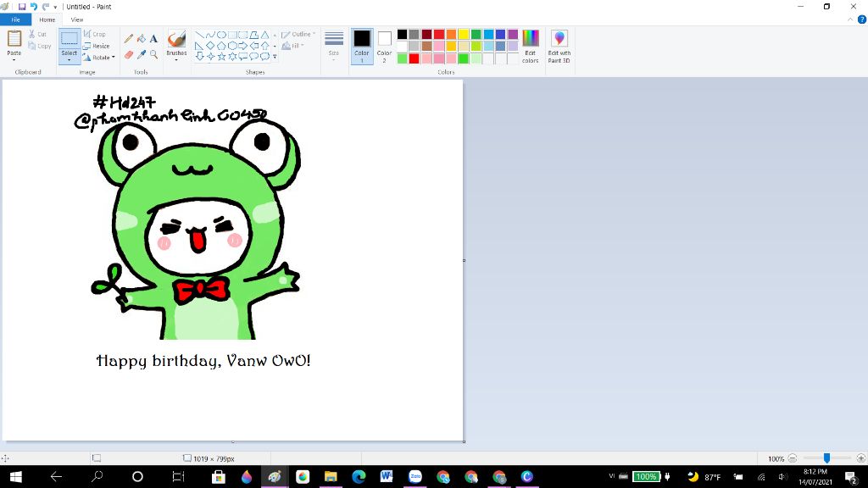The width and height of the screenshot is (868, 488).
Task: Collapse the ribbon with the chevron
Action: tap(850, 19)
